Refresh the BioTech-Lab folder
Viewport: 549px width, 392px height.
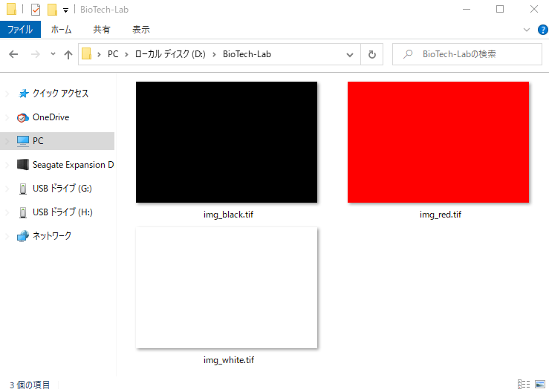coord(372,54)
